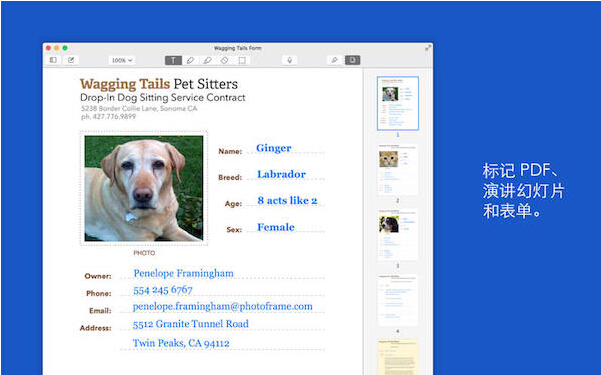Click the 'PHOTO' caption under the picture
The width and height of the screenshot is (601, 375).
[x=144, y=253]
